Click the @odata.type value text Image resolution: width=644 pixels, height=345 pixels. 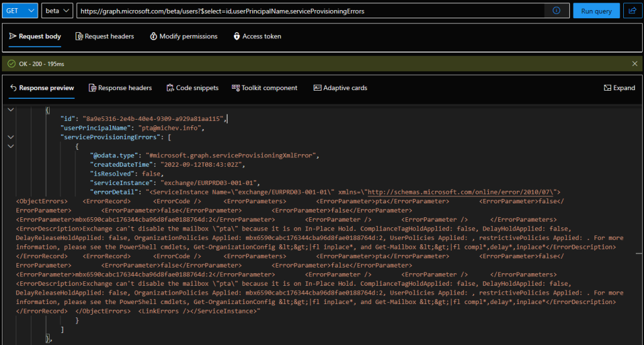(x=230, y=156)
